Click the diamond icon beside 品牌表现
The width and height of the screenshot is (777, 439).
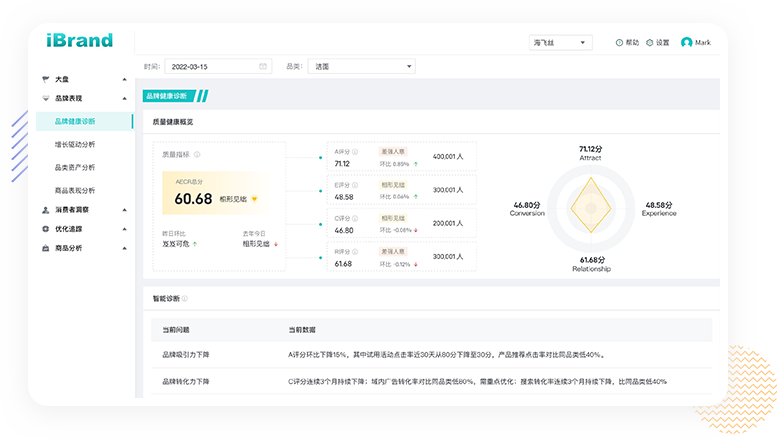(46, 98)
